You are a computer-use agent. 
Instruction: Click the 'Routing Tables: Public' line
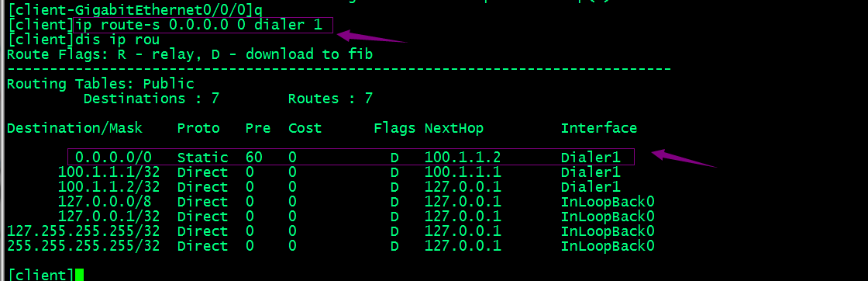click(100, 85)
